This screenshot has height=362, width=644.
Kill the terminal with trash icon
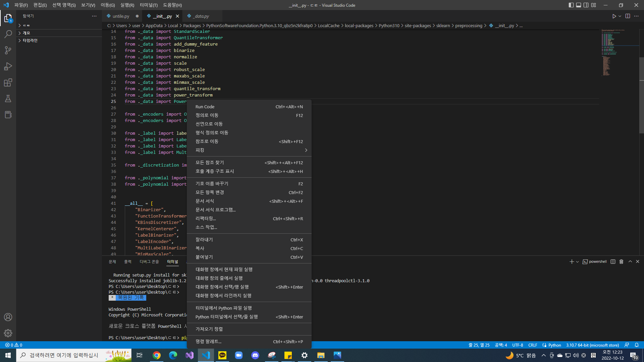(x=621, y=261)
